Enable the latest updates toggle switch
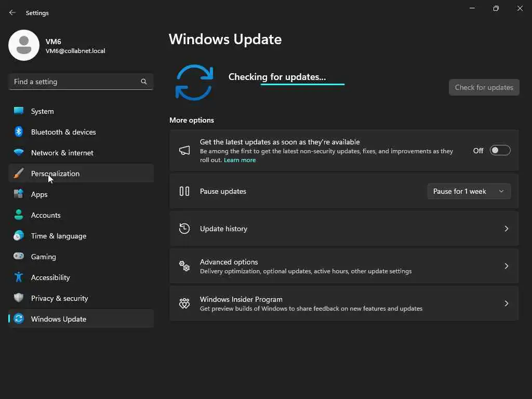The height and width of the screenshot is (399, 532). coord(500,151)
